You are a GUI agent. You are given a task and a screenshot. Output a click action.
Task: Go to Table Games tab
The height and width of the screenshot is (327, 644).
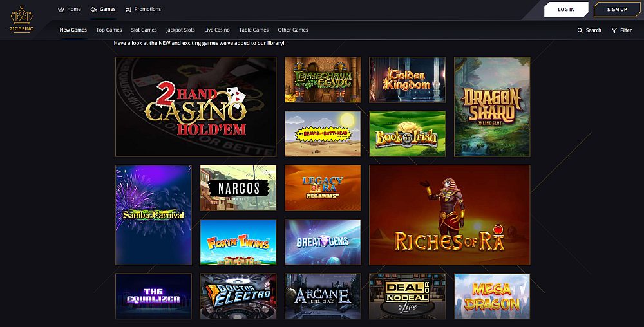(x=254, y=30)
